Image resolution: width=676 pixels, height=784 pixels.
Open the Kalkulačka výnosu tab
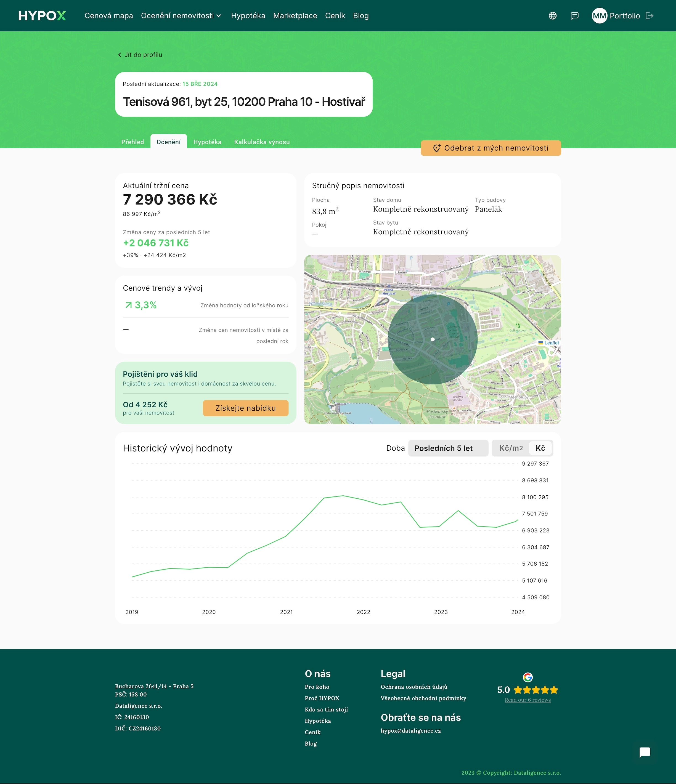click(x=262, y=142)
